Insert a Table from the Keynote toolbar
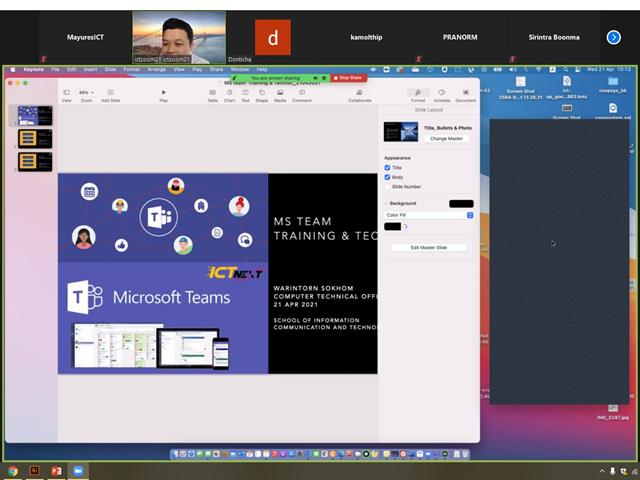The height and width of the screenshot is (480, 640). click(212, 93)
